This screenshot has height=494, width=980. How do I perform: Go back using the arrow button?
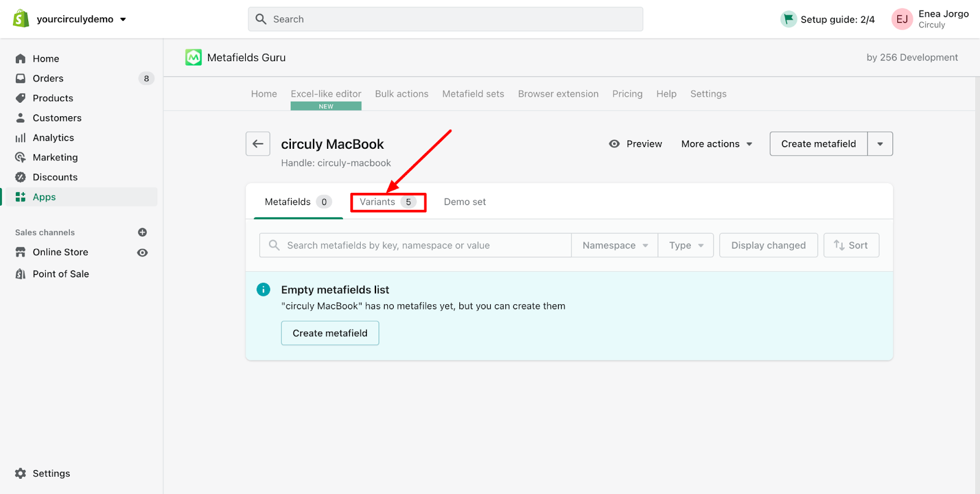coord(258,144)
